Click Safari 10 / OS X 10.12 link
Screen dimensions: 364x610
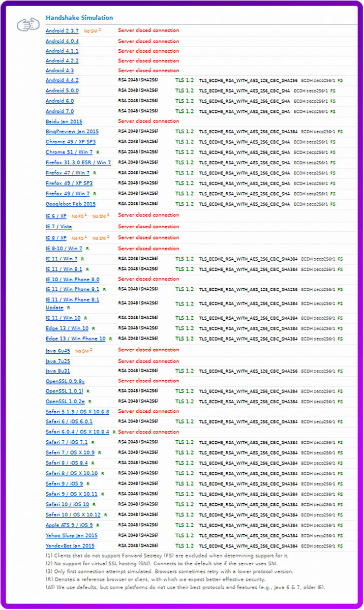coord(73,515)
